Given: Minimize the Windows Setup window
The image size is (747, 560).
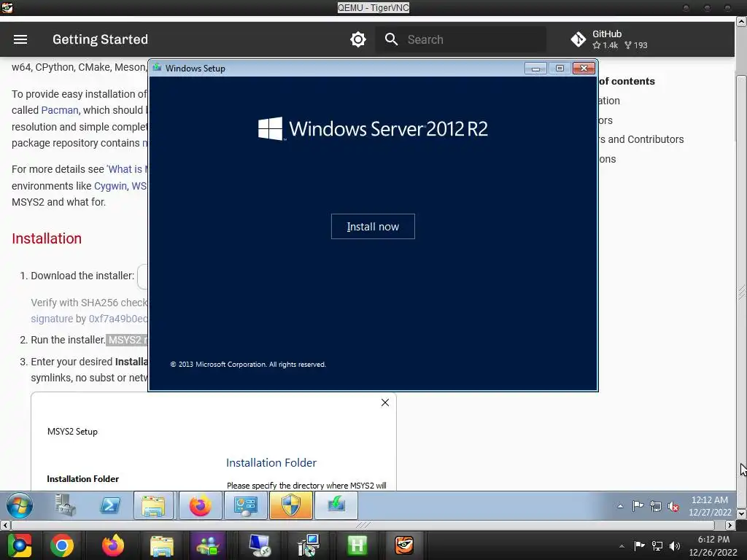Looking at the screenshot, I should click(x=535, y=68).
